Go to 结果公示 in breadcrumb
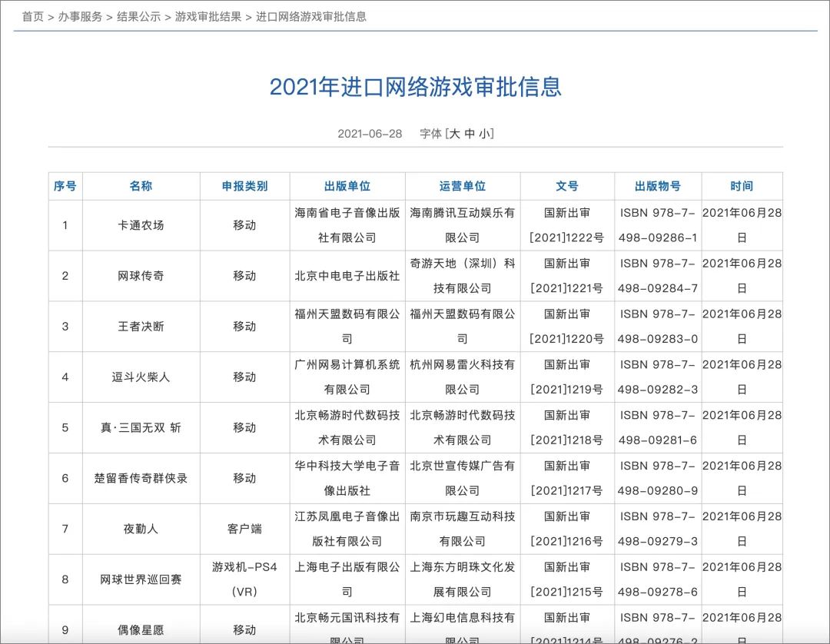Viewport: 830px width, 644px height. click(x=138, y=16)
